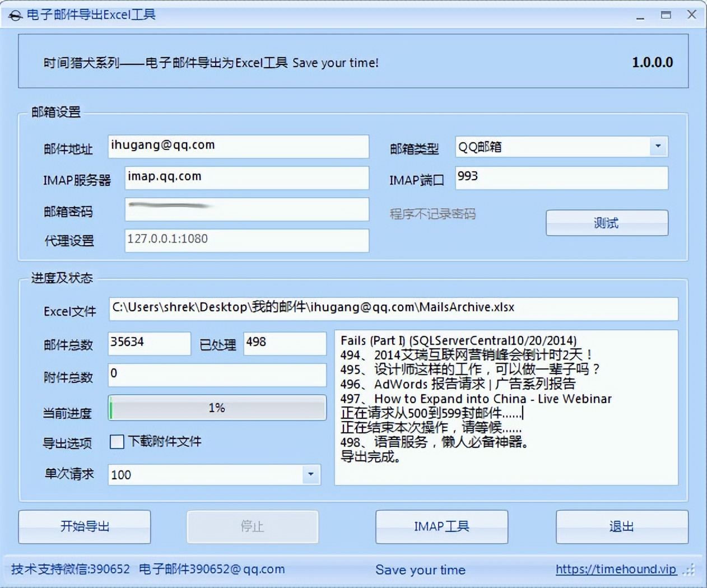Click the 停止 button
The width and height of the screenshot is (707, 588).
[x=253, y=526]
